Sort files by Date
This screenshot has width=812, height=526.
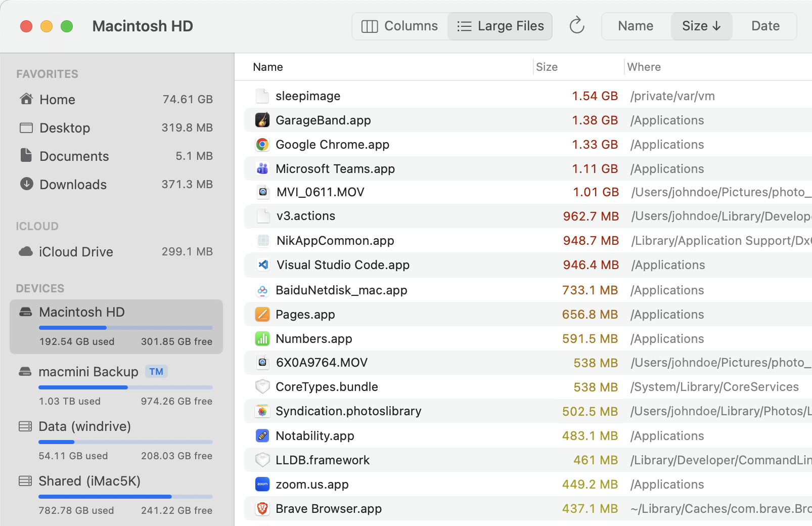click(765, 26)
